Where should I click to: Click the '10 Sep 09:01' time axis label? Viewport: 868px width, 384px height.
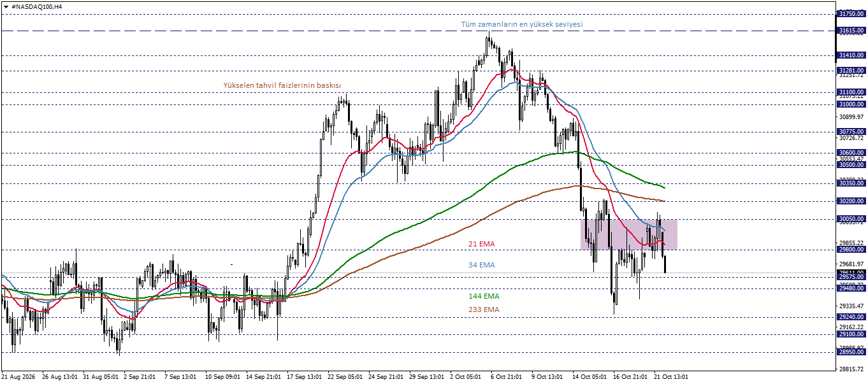click(x=223, y=377)
